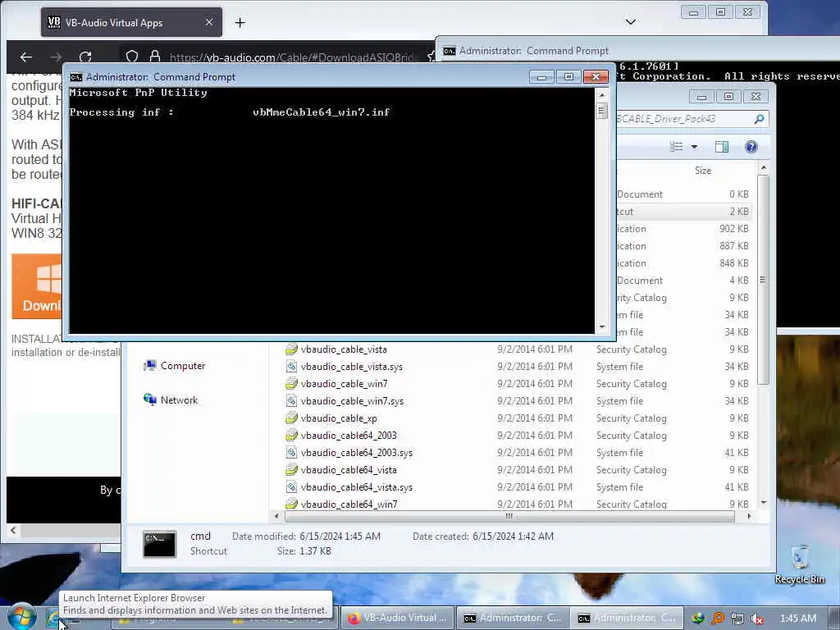Viewport: 840px width, 630px height.
Task: Click the vb-audio.com URL address bar
Action: coord(292,57)
